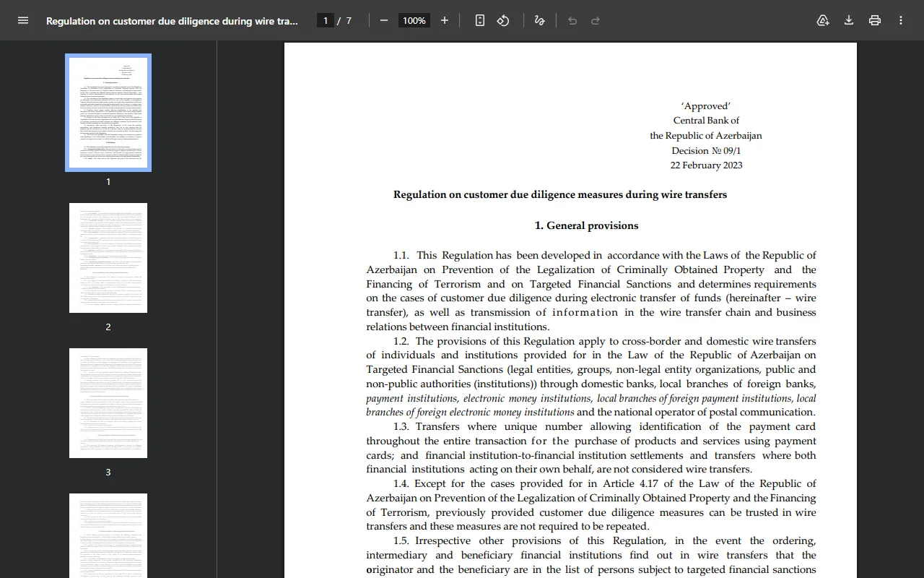Click the redo arrow icon
The width and height of the screenshot is (924, 578).
pos(596,20)
